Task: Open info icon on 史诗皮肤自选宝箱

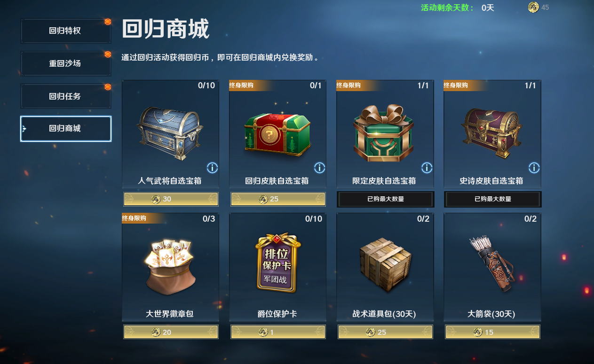Action: pos(534,168)
